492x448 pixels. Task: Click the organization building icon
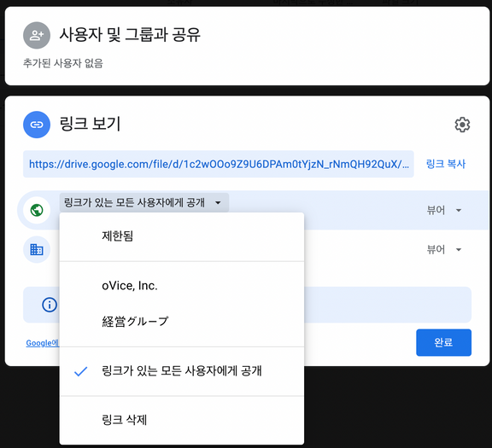37,249
